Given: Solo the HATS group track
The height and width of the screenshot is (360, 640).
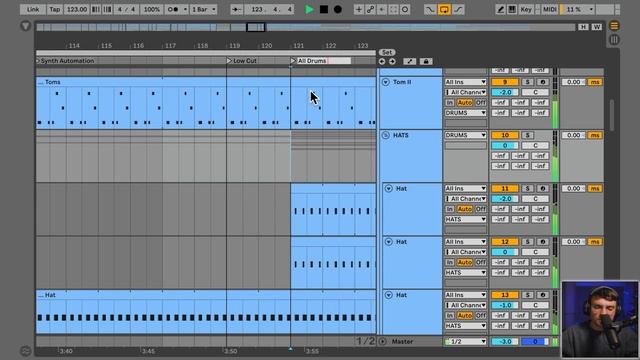Looking at the screenshot, I should tap(527, 135).
